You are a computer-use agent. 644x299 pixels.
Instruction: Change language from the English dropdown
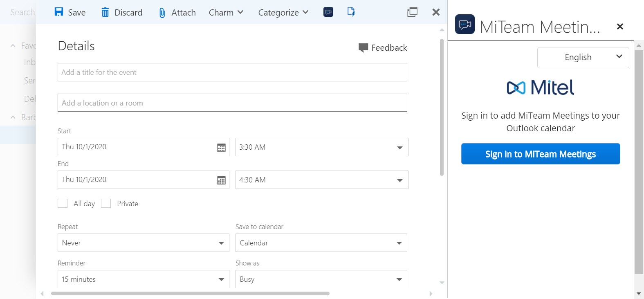coord(583,57)
